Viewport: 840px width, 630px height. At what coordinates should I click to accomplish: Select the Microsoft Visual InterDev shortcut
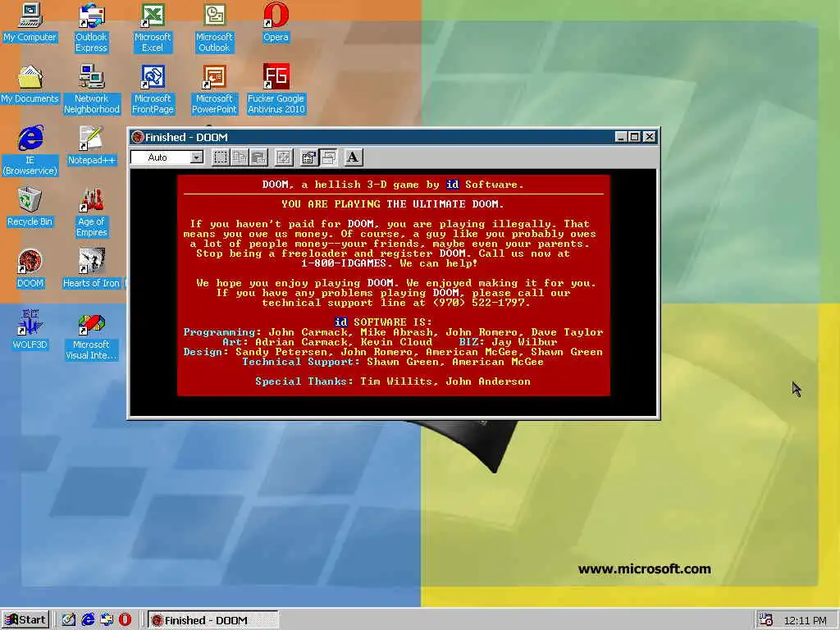tap(91, 336)
